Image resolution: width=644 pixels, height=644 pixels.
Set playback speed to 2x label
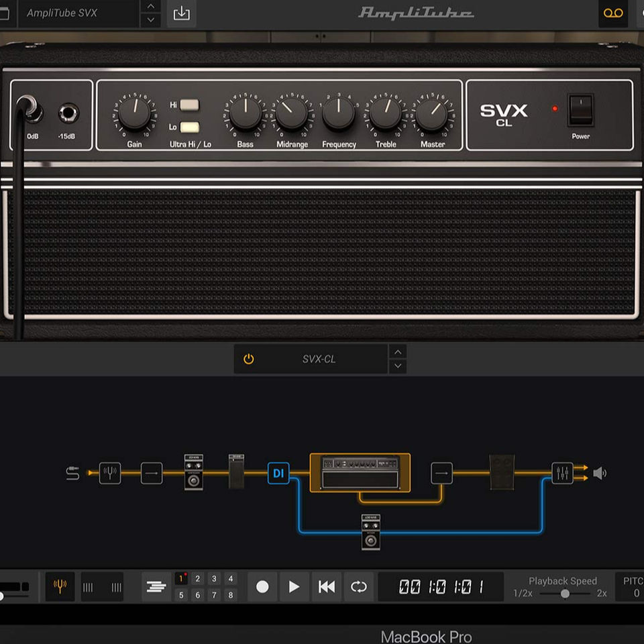point(602,594)
